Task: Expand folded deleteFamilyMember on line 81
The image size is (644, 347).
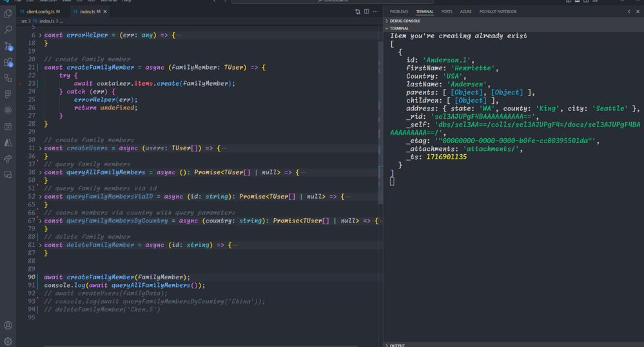Action: (40, 245)
